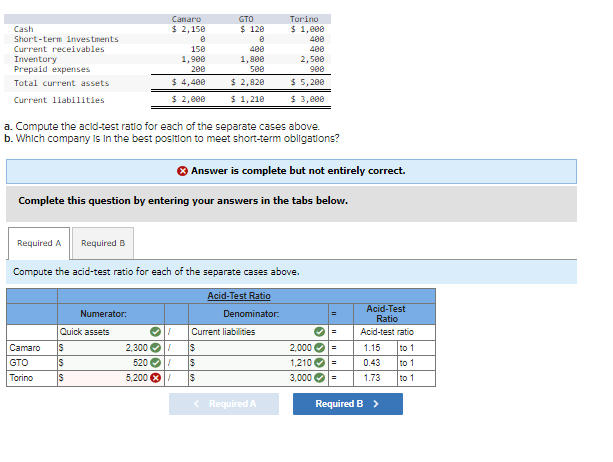613x462 pixels.
Task: Click the Answer is complete but not entirely correct message
Action: coord(298,171)
